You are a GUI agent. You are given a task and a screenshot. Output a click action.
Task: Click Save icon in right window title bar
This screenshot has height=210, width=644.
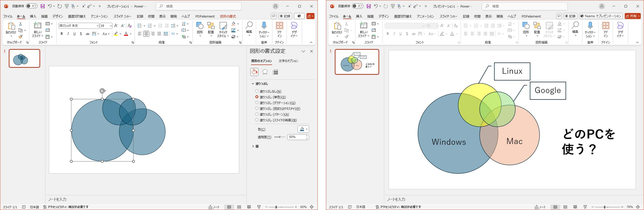369,6
